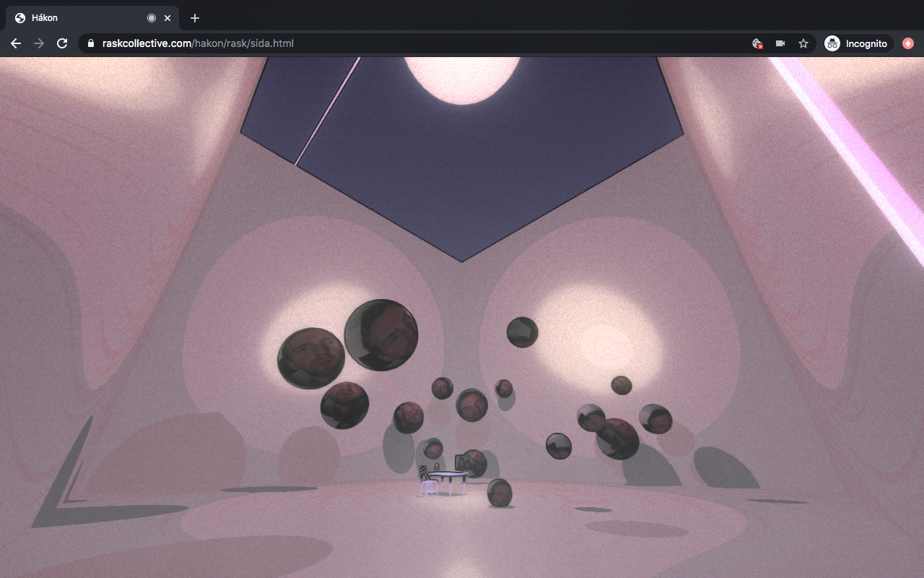
Task: Click the Incognito profile button
Action: tap(857, 43)
